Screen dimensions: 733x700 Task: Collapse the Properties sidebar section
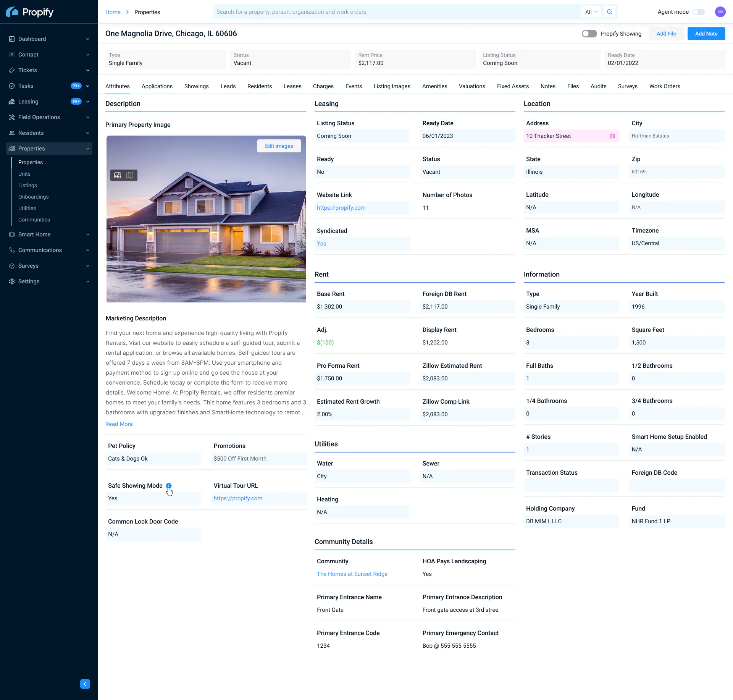(x=88, y=149)
